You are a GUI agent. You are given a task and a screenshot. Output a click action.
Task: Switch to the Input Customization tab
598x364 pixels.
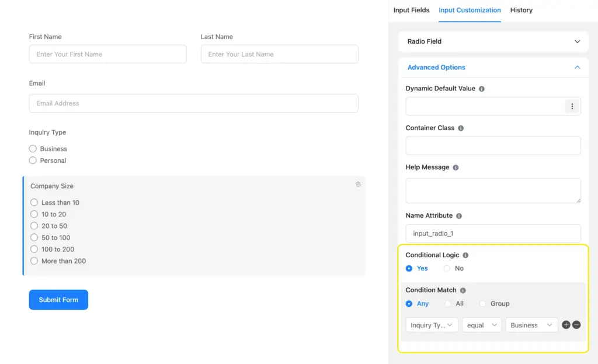[x=470, y=10]
